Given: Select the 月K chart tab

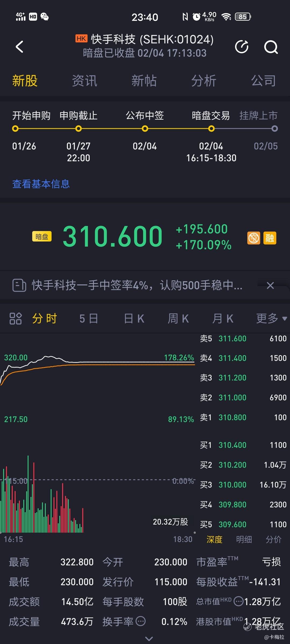Looking at the screenshot, I should point(223,319).
